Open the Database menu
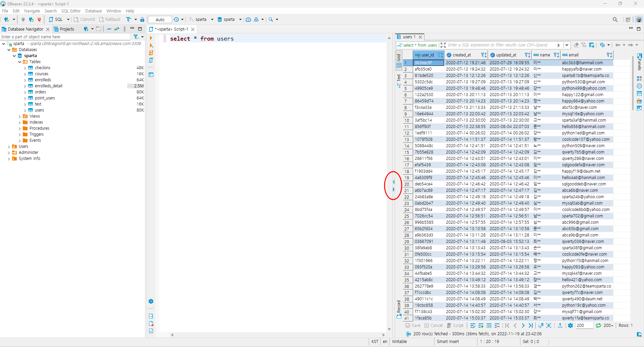 pyautogui.click(x=93, y=11)
